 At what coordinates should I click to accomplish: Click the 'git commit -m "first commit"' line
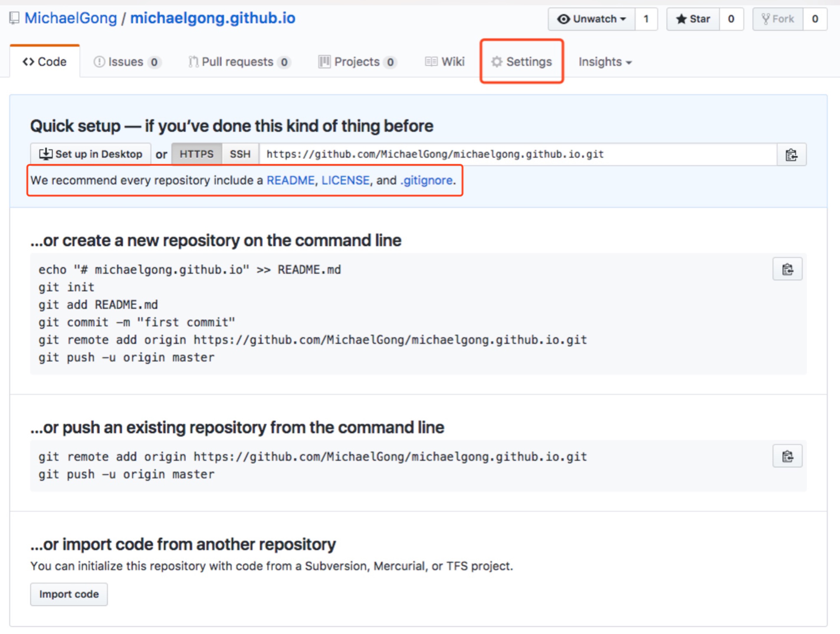tap(137, 322)
